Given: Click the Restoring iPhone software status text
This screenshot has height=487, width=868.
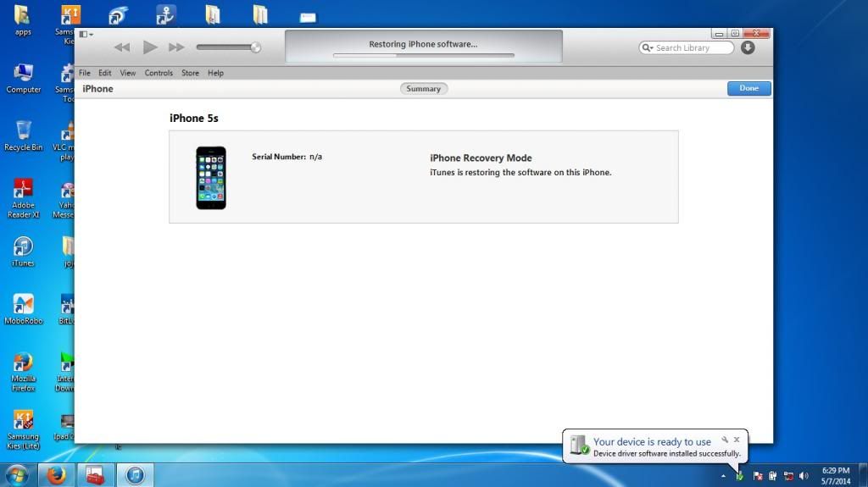Looking at the screenshot, I should tap(424, 44).
